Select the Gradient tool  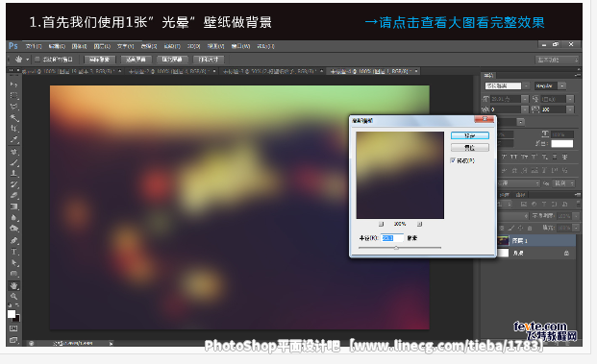click(x=13, y=206)
